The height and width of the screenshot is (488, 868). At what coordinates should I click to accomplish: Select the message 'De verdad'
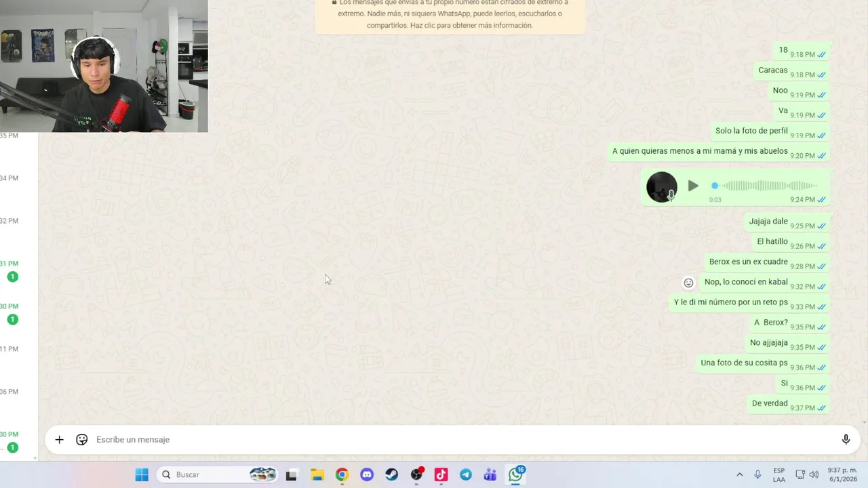[770, 404]
